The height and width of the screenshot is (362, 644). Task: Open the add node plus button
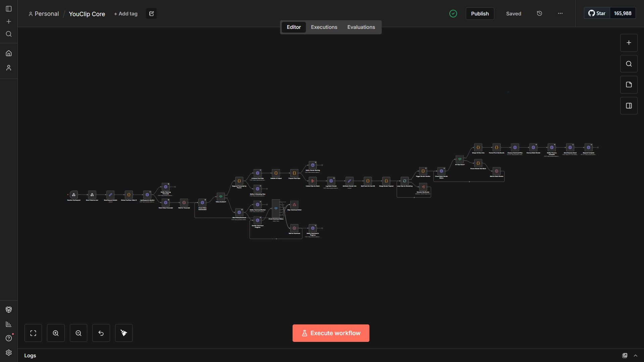pos(629,43)
